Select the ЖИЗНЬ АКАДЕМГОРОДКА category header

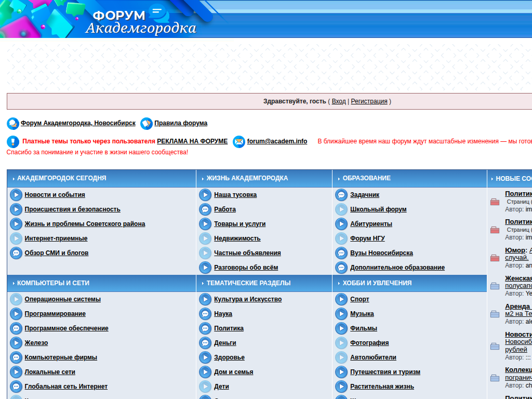(247, 178)
